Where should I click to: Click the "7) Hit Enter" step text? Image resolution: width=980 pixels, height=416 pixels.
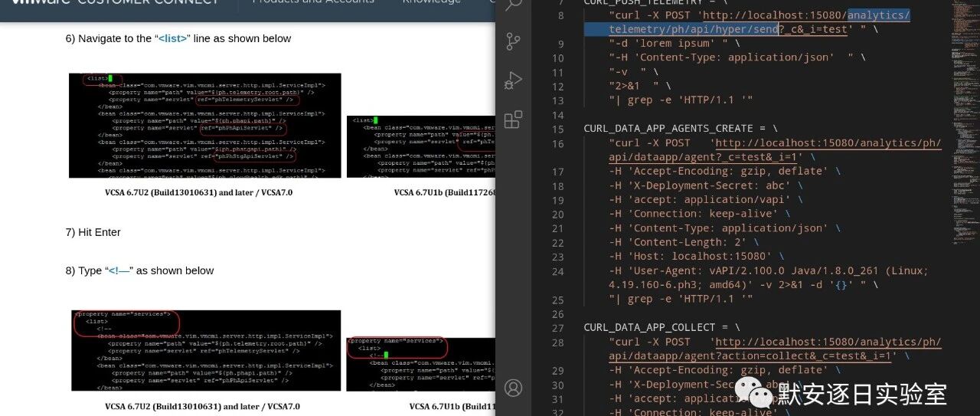tap(93, 232)
